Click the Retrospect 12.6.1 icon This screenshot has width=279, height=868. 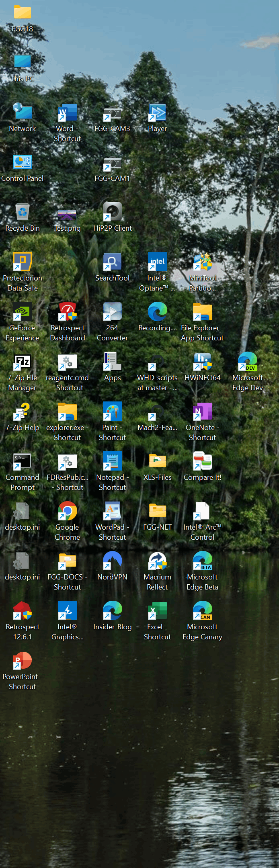(23, 610)
